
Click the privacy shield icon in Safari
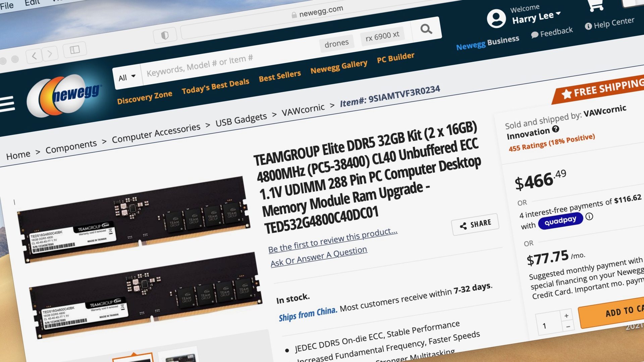point(165,35)
